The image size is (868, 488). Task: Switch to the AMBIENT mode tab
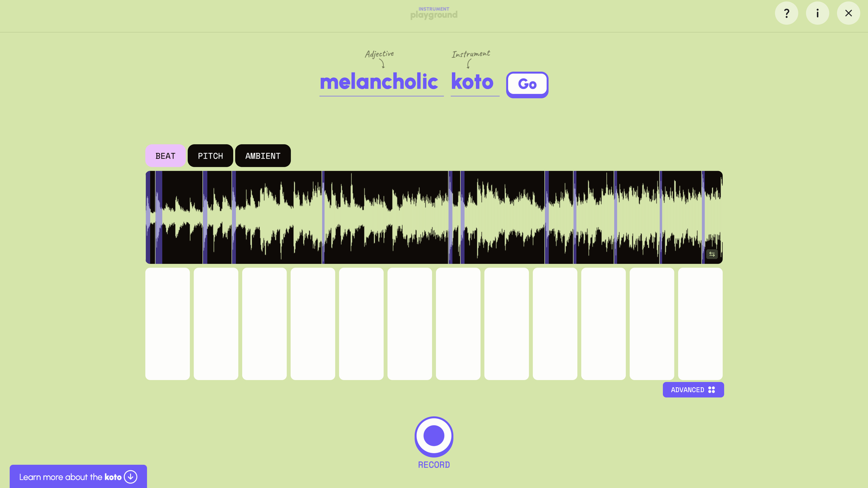[263, 156]
